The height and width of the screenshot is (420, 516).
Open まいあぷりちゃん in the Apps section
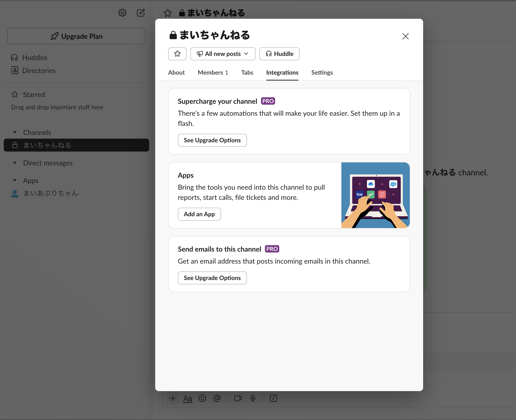click(x=51, y=193)
